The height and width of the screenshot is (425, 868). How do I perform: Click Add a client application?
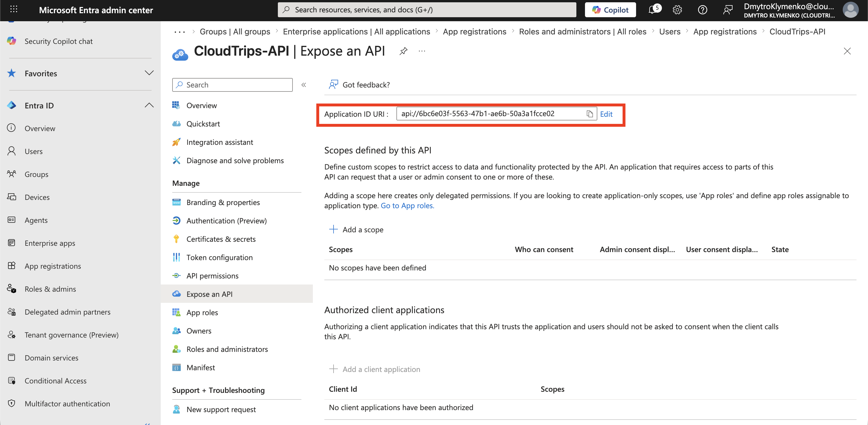[374, 369]
